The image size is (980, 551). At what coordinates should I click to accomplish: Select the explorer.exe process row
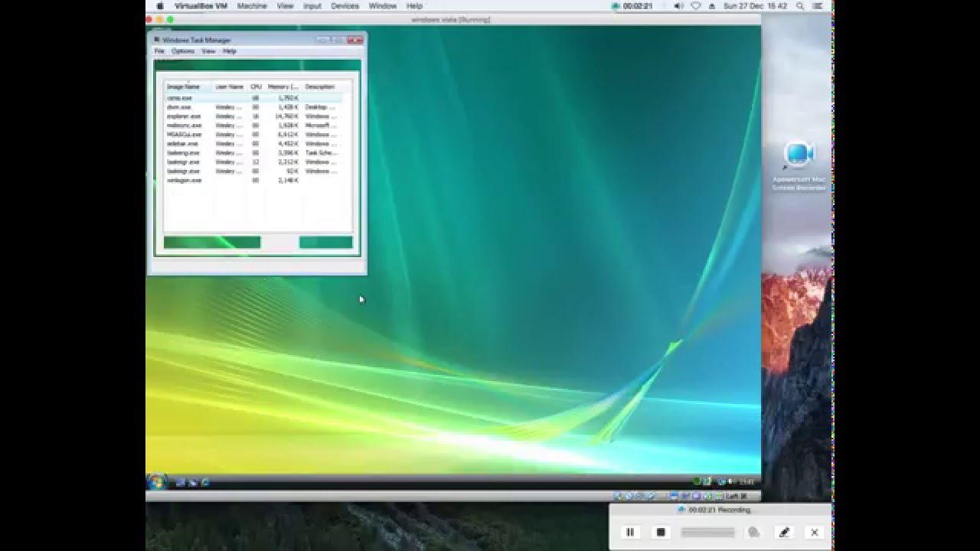tap(253, 116)
